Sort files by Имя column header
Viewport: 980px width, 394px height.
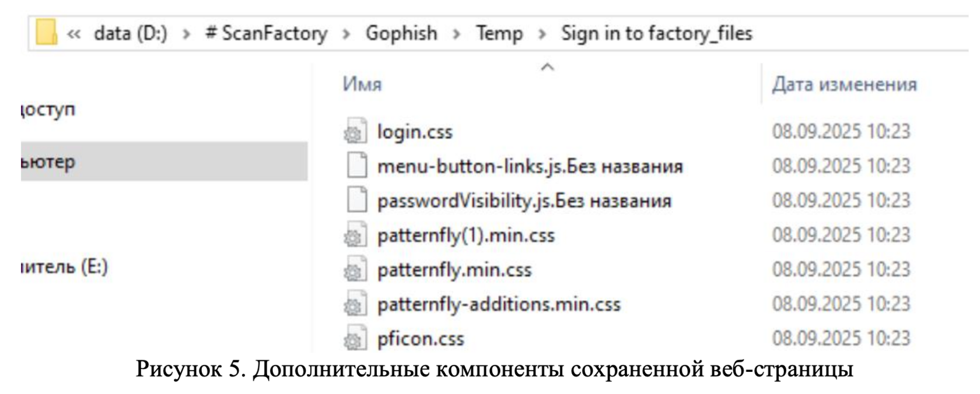click(x=362, y=85)
